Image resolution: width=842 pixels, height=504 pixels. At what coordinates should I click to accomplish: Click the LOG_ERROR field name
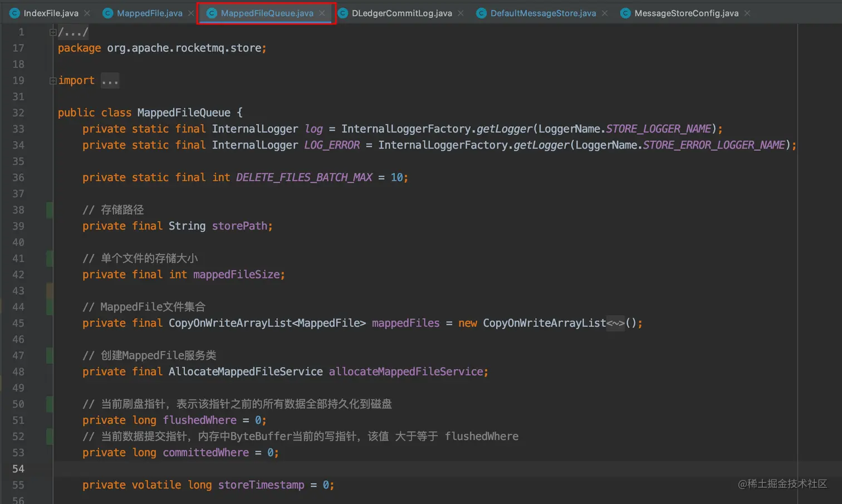tap(332, 145)
